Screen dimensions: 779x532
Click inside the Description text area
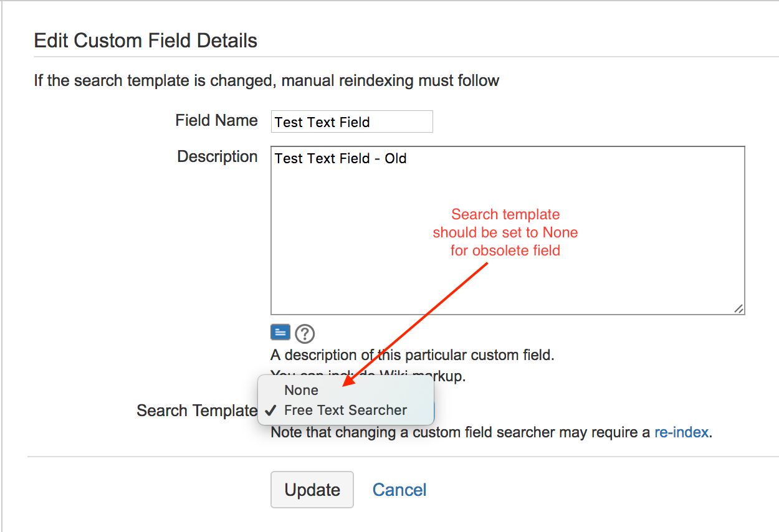click(507, 230)
